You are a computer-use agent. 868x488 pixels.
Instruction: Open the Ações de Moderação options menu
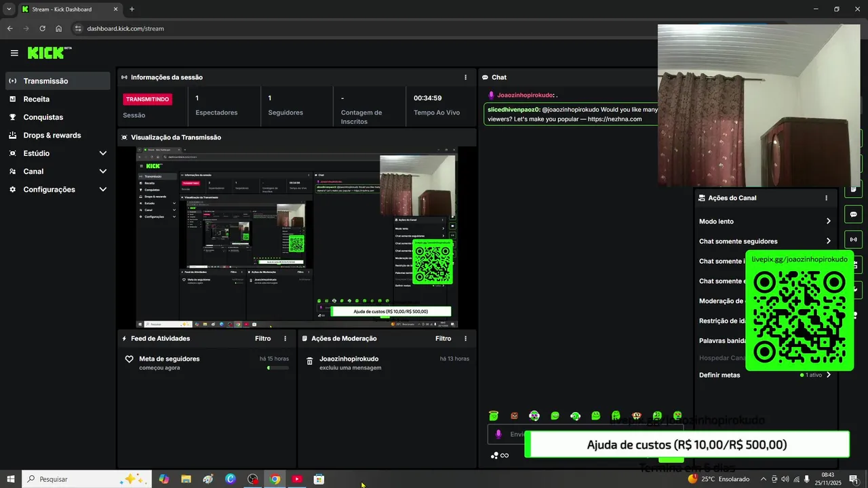(465, 338)
